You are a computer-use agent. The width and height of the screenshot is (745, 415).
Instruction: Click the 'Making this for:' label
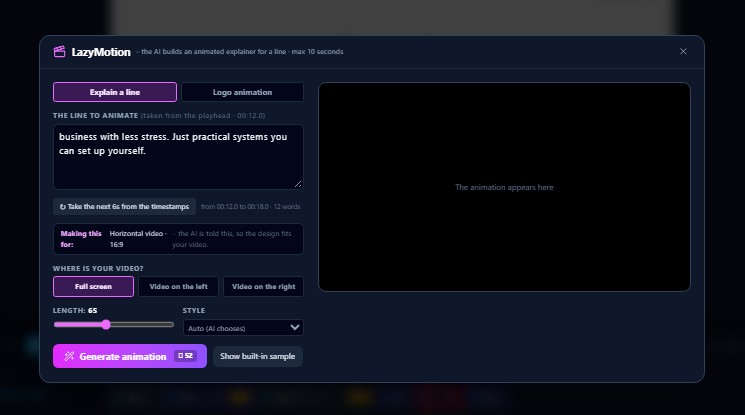coord(81,239)
